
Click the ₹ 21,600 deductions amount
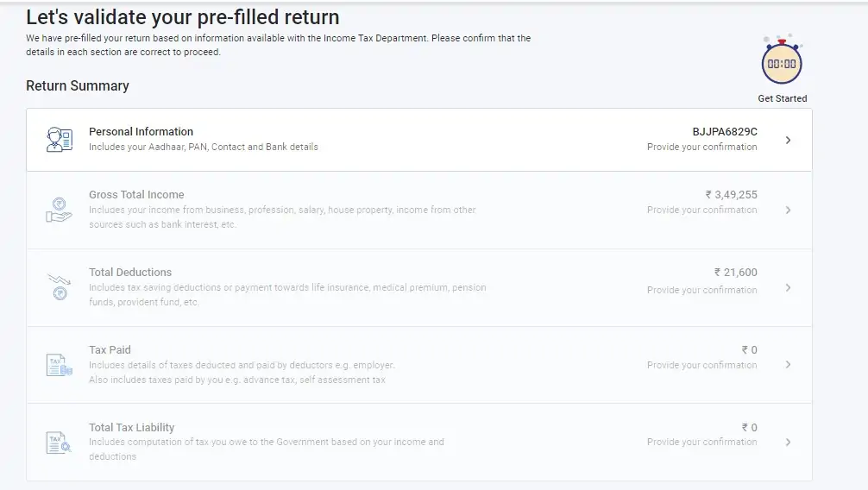(x=736, y=273)
